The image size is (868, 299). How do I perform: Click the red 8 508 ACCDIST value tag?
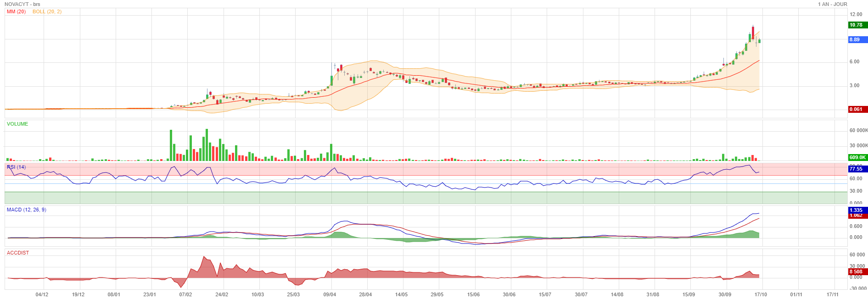pyautogui.click(x=857, y=271)
